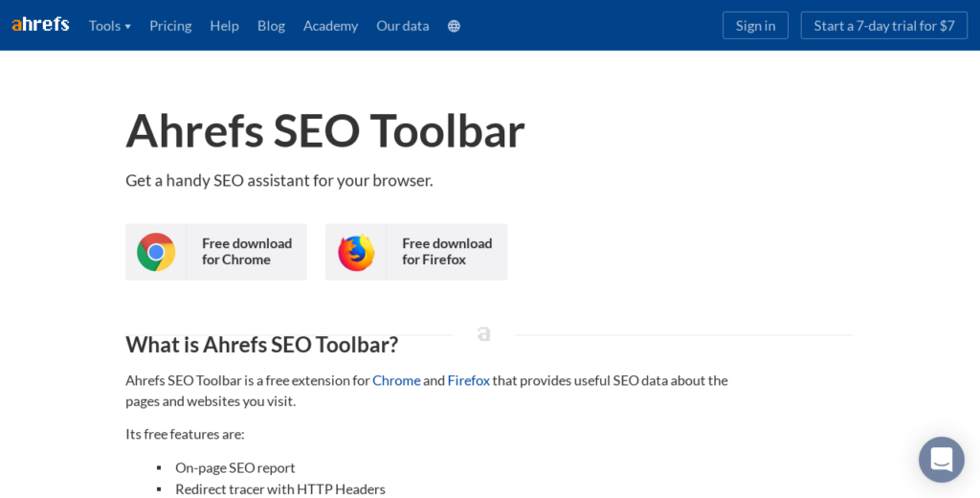Click the Chrome browser icon
The image size is (980, 498).
coord(156,252)
